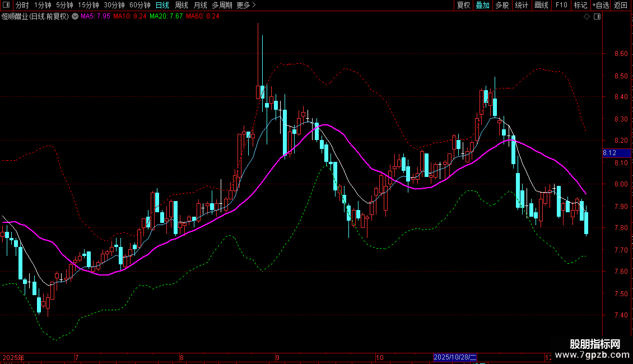The width and height of the screenshot is (633, 364).
Task: Switch to 月线 monthly chart
Action: tap(200, 5)
